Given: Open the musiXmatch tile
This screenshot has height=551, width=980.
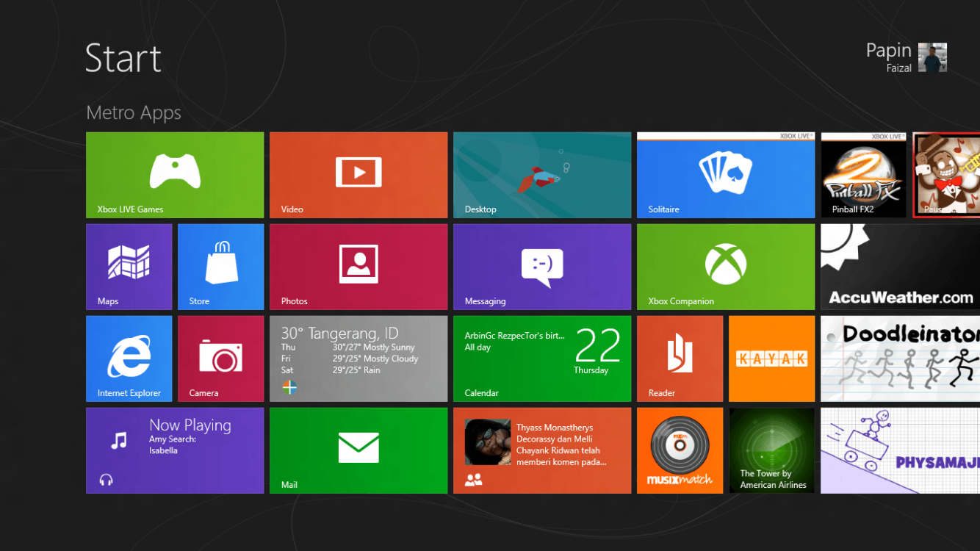Looking at the screenshot, I should coord(680,450).
